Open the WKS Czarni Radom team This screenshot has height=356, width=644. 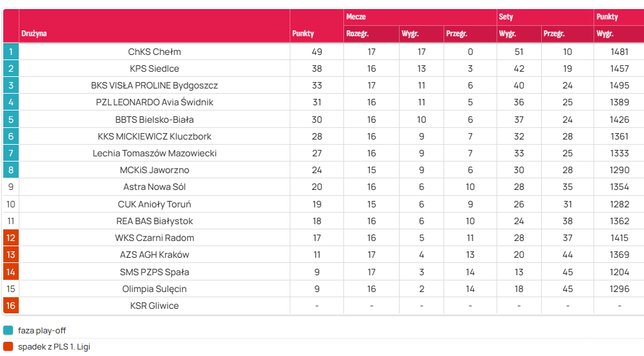155,238
